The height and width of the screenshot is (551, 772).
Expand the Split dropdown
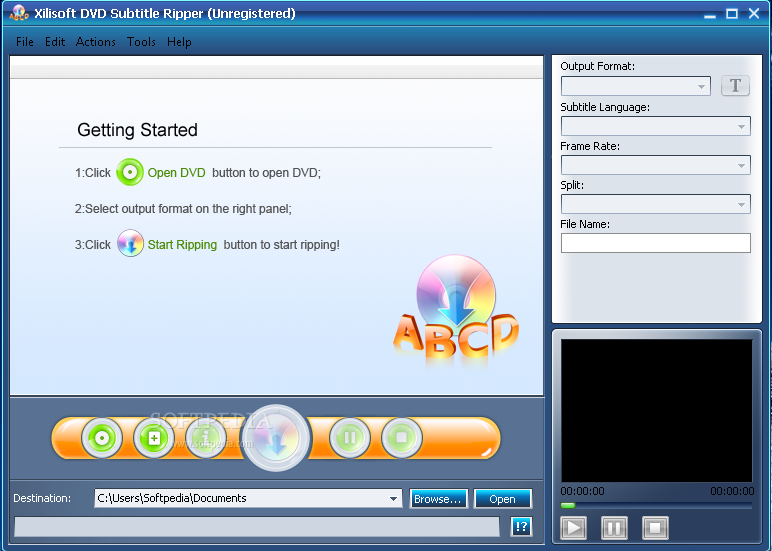point(656,204)
